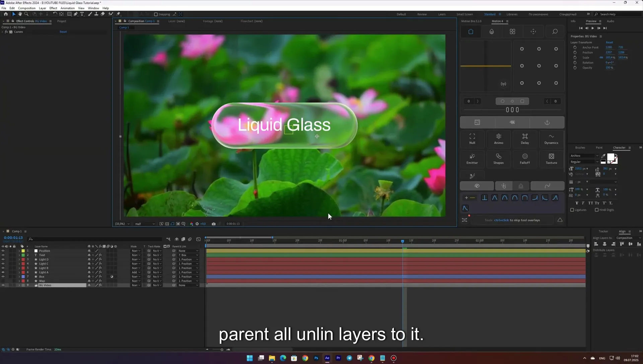Click the Delay tool icon
The image size is (643, 364).
click(525, 139)
